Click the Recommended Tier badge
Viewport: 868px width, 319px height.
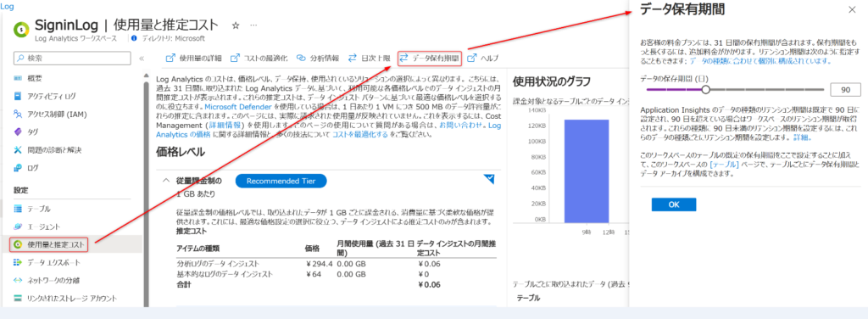pos(281,181)
